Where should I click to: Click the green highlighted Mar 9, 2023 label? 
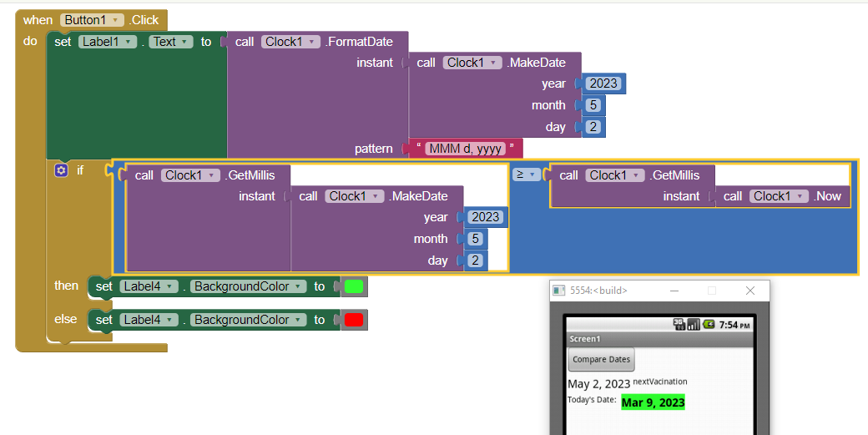[x=653, y=402]
